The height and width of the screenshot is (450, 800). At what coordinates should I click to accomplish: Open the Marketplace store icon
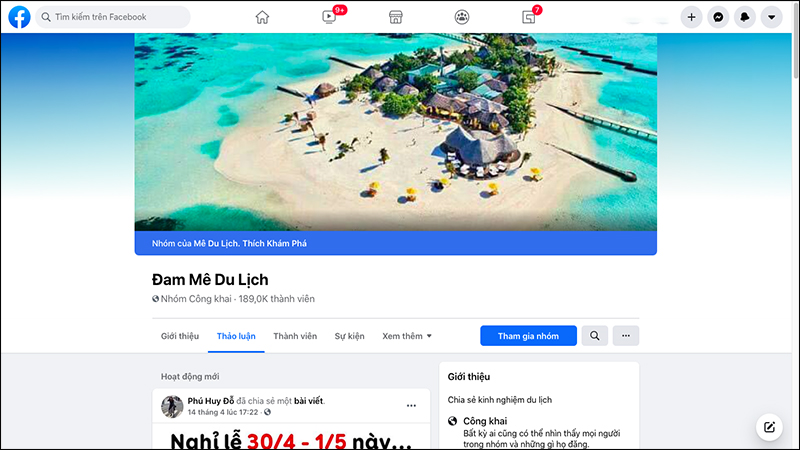[395, 17]
